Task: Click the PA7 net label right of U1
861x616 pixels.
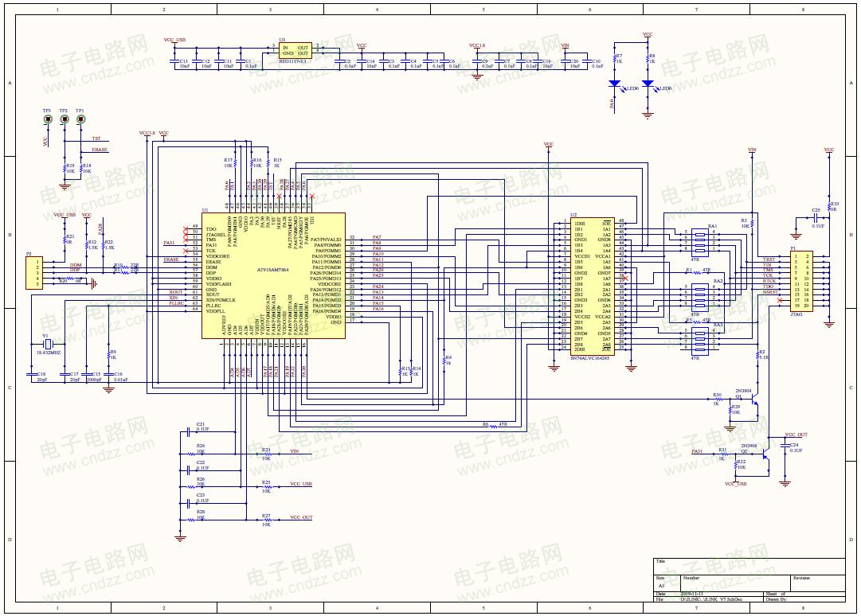Action: tap(377, 237)
